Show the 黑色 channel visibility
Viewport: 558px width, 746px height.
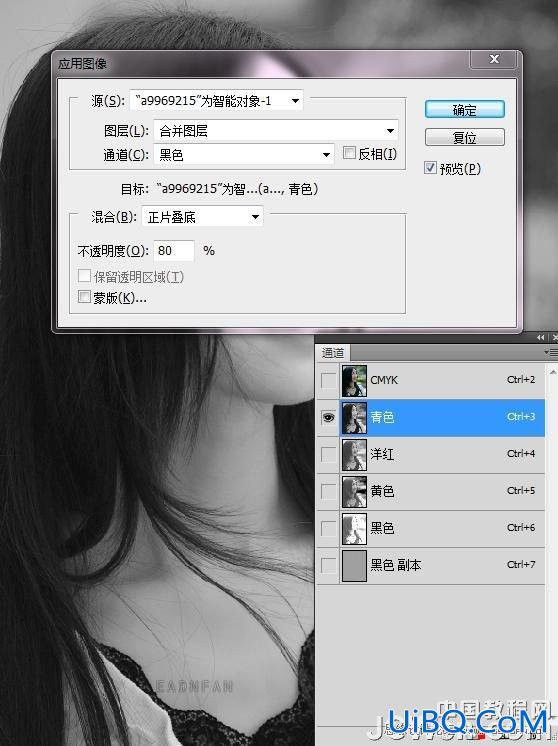[328, 529]
